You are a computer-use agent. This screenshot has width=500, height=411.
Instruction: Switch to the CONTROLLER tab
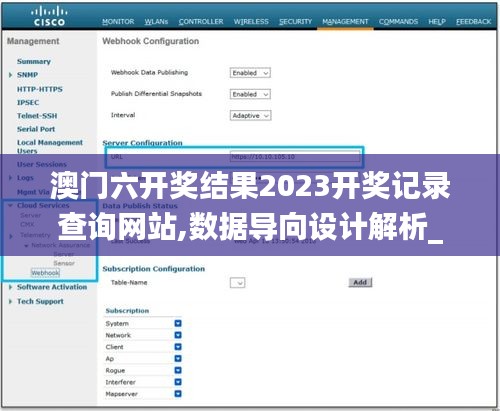(x=201, y=22)
